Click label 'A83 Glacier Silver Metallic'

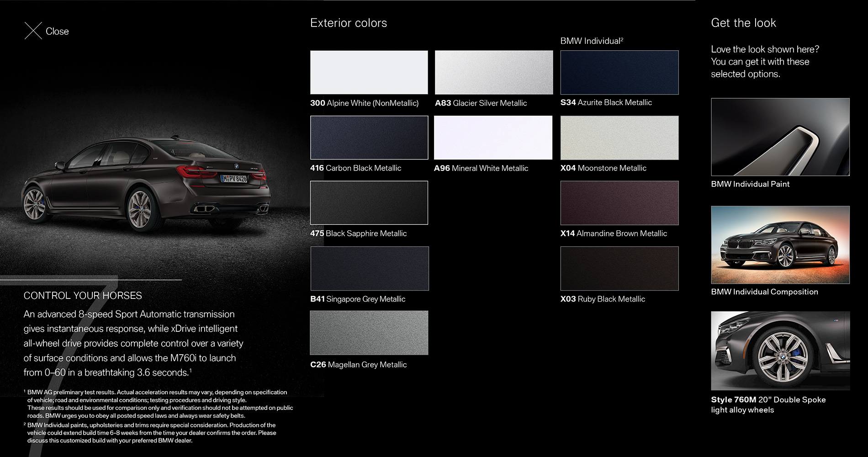click(x=481, y=103)
